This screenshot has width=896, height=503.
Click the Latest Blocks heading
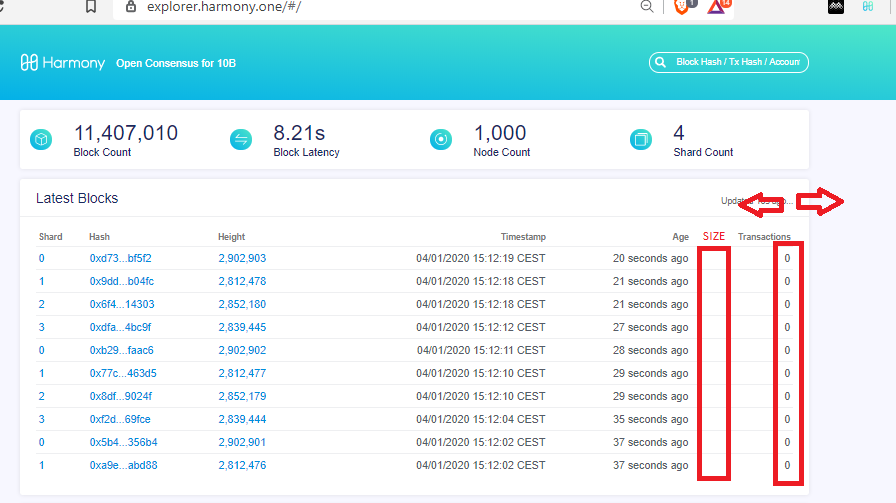tap(77, 198)
